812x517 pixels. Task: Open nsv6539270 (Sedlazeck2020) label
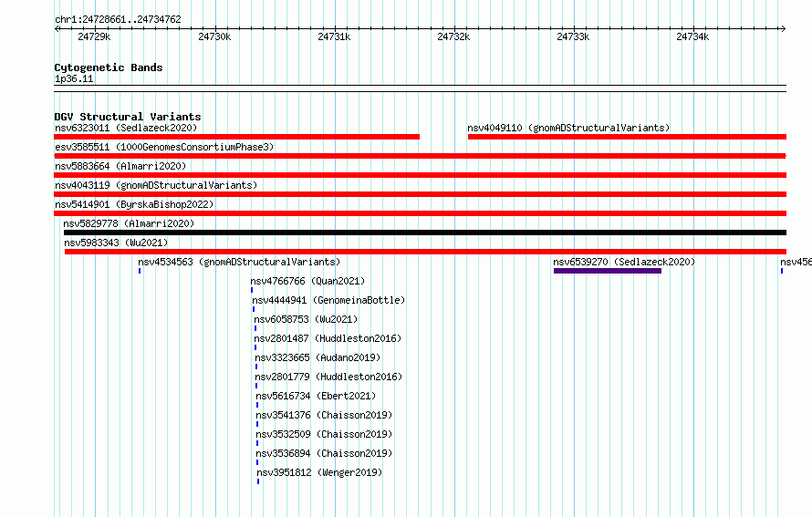click(624, 262)
